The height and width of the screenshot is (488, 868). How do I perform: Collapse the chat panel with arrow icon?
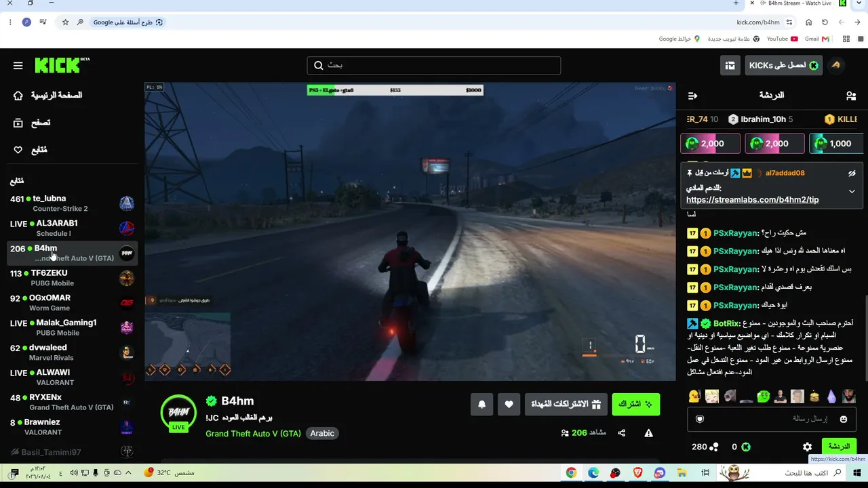692,96
